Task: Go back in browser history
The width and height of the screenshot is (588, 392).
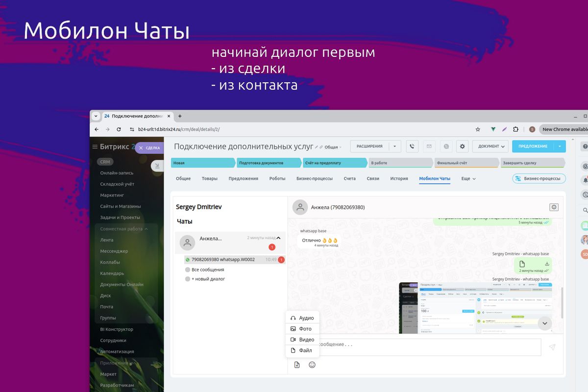Action: coord(97,129)
